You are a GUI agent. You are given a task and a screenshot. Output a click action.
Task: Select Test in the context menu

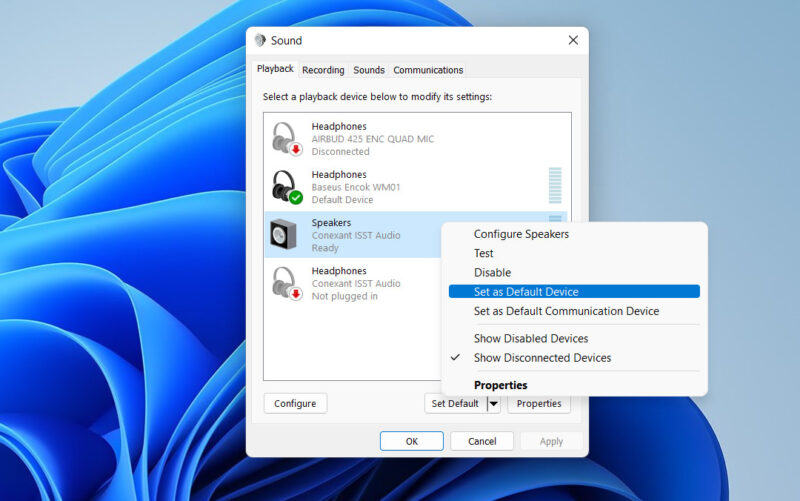pos(483,254)
